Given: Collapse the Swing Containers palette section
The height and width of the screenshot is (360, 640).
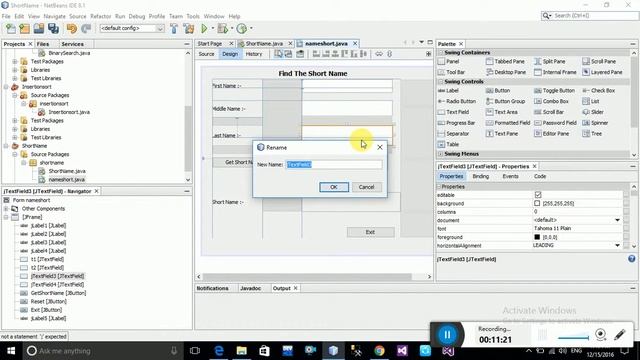Looking at the screenshot, I should 440,53.
